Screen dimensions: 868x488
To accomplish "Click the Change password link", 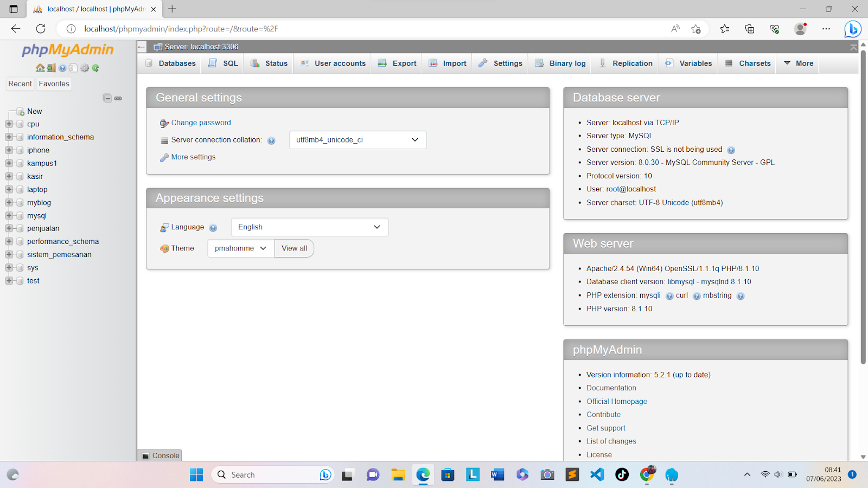I will (x=201, y=123).
